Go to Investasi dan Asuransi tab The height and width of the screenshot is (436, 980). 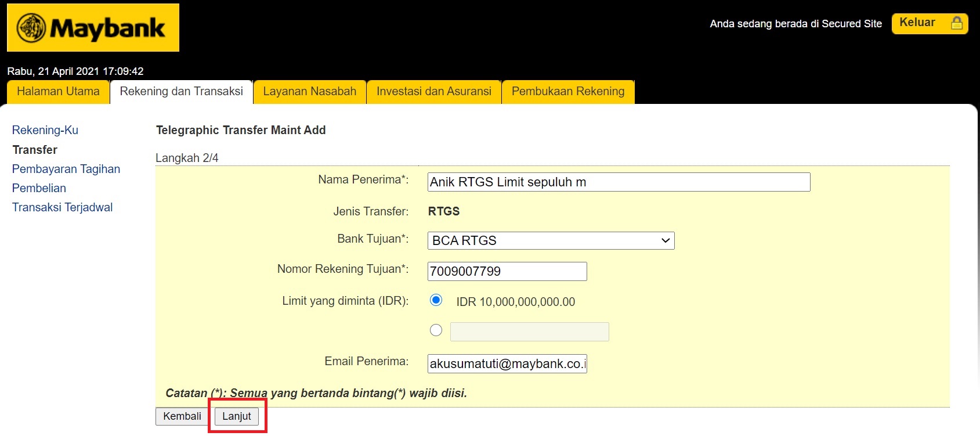tap(433, 92)
